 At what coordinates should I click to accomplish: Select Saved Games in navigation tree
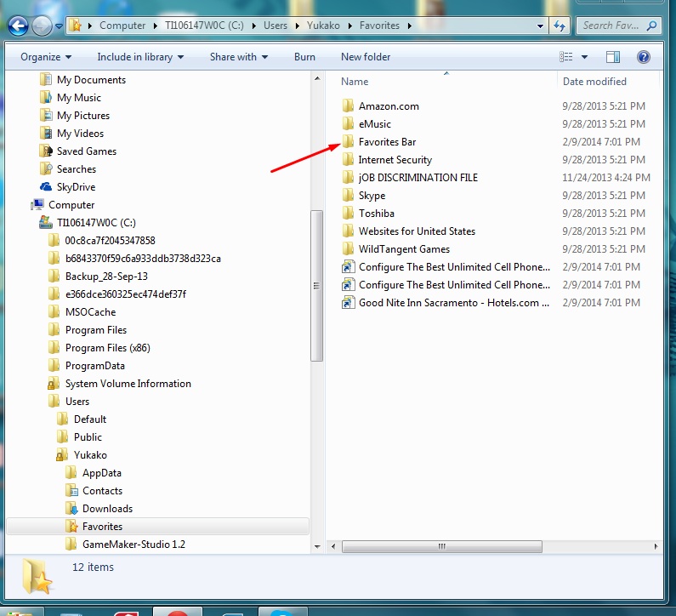pyautogui.click(x=86, y=151)
